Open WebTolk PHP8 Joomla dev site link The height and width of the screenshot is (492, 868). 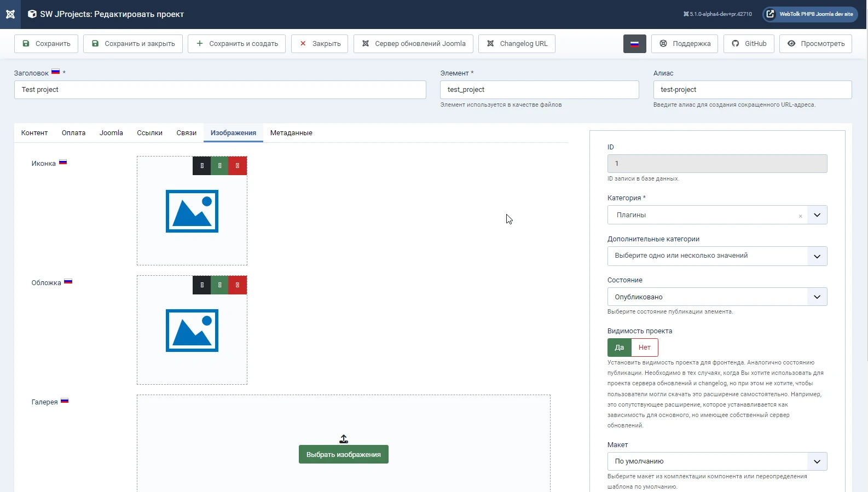810,14
